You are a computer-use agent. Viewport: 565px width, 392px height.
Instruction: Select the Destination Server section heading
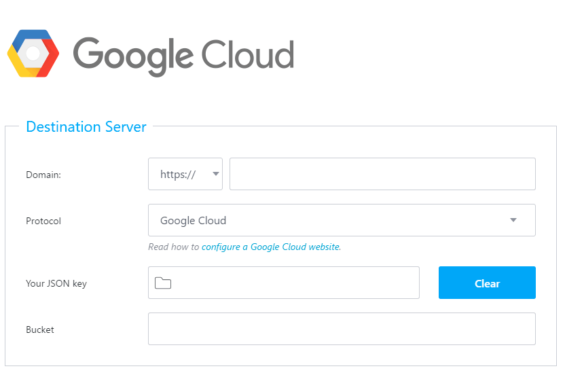click(x=86, y=127)
